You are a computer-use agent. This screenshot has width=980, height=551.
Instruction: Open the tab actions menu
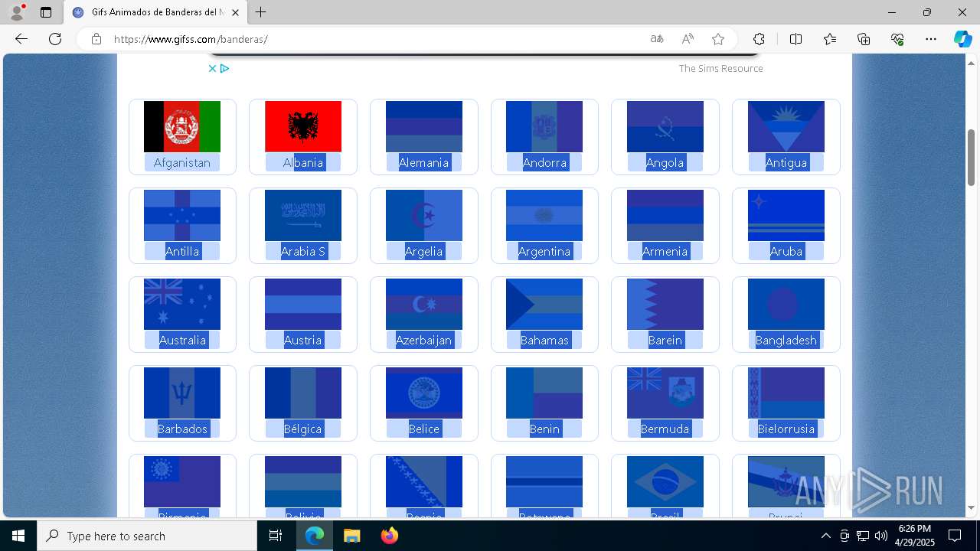[x=46, y=12]
